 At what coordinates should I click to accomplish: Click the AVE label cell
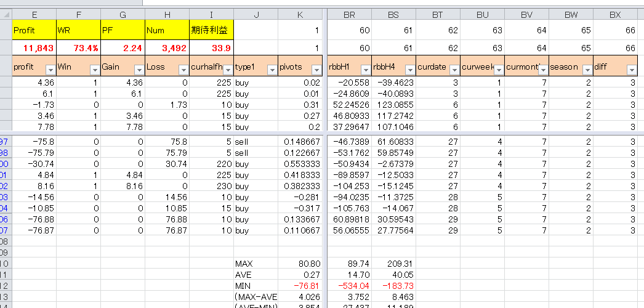click(256, 275)
